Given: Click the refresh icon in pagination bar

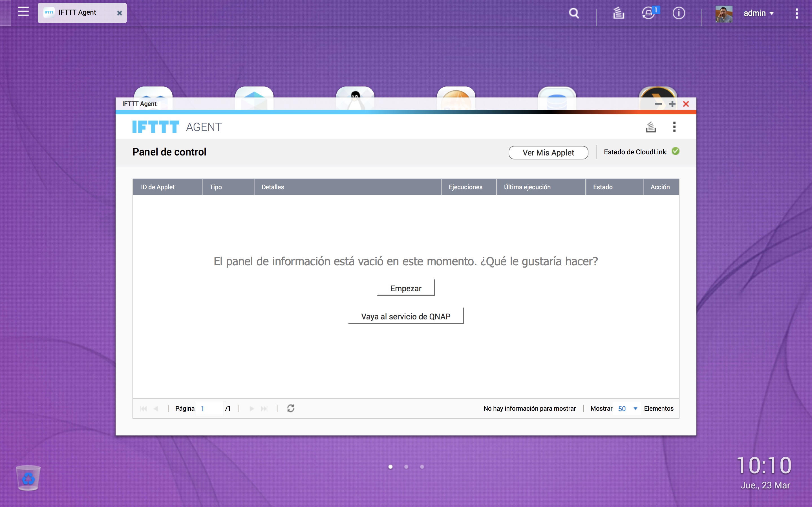Looking at the screenshot, I should tap(291, 408).
